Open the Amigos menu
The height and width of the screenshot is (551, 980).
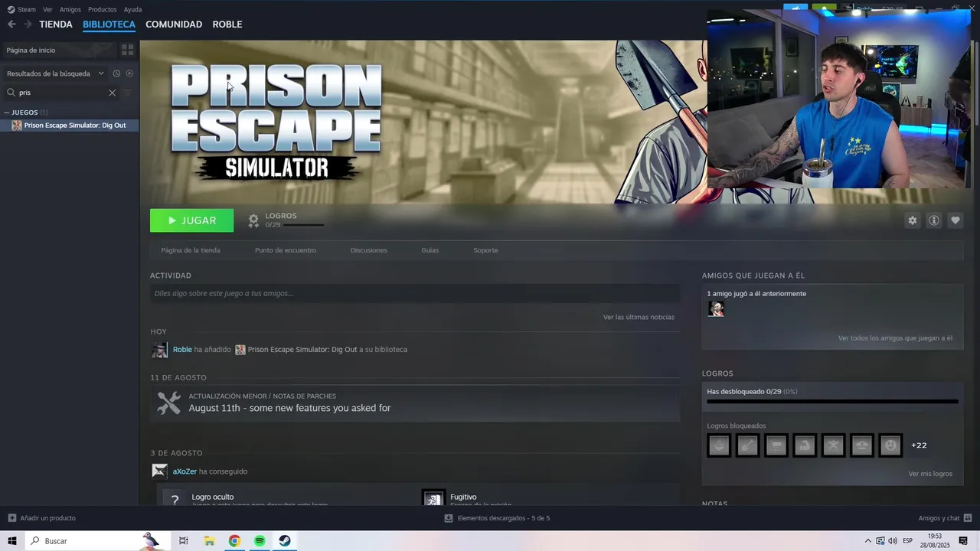pyautogui.click(x=70, y=9)
